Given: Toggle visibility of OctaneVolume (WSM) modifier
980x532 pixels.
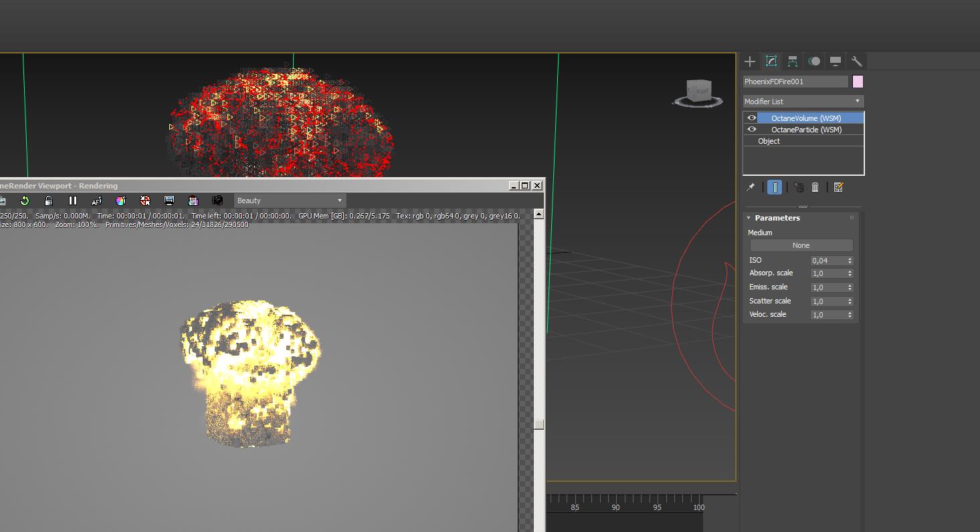Looking at the screenshot, I should (751, 118).
